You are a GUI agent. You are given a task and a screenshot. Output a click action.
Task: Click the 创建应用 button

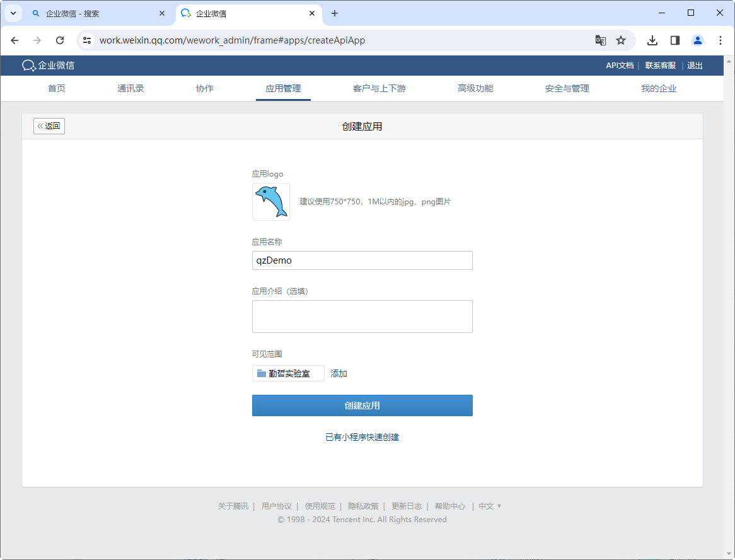tap(362, 405)
